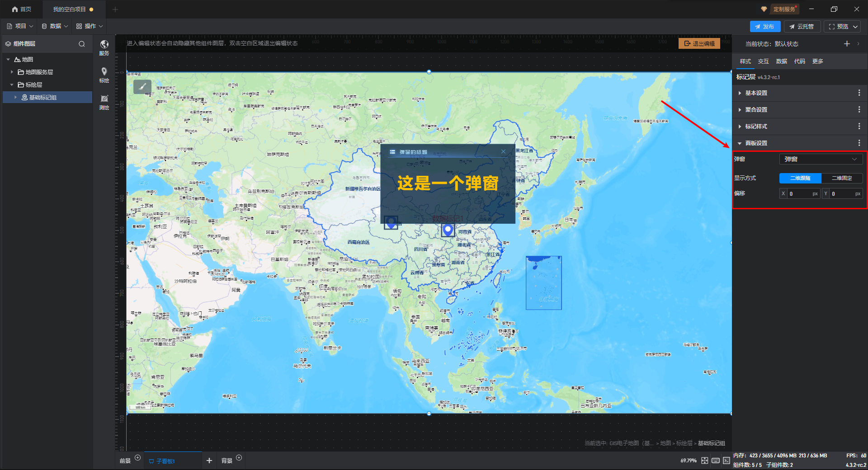Select the 前景 foreground label

tap(125, 461)
